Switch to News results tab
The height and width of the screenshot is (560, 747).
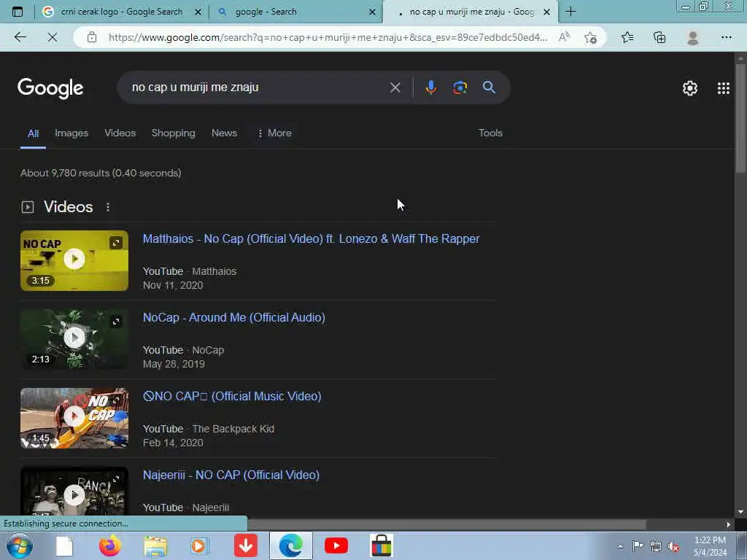(x=225, y=133)
